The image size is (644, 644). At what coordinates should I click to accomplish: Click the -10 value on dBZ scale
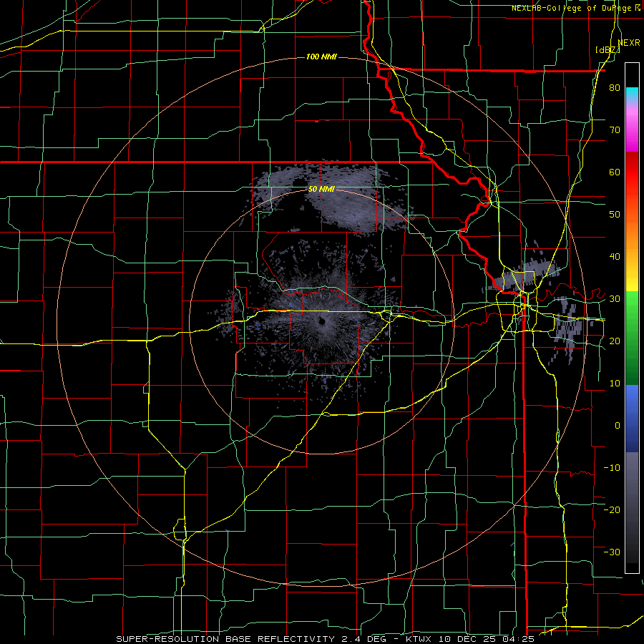(612, 467)
